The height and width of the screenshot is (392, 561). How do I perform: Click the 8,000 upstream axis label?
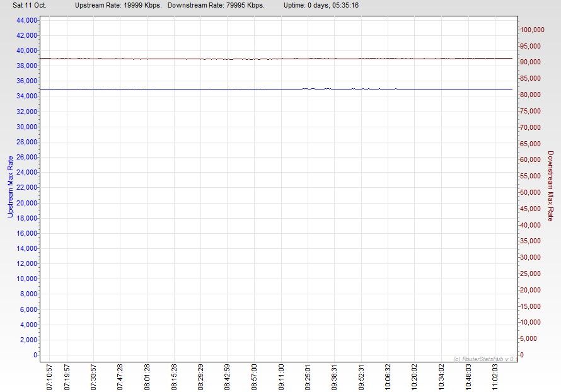(x=28, y=294)
